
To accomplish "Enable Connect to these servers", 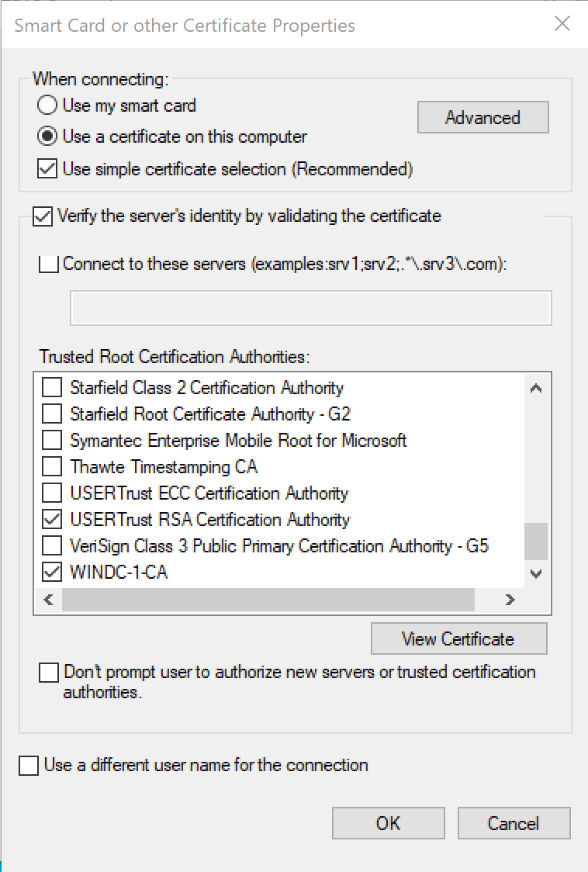I will pyautogui.click(x=47, y=264).
